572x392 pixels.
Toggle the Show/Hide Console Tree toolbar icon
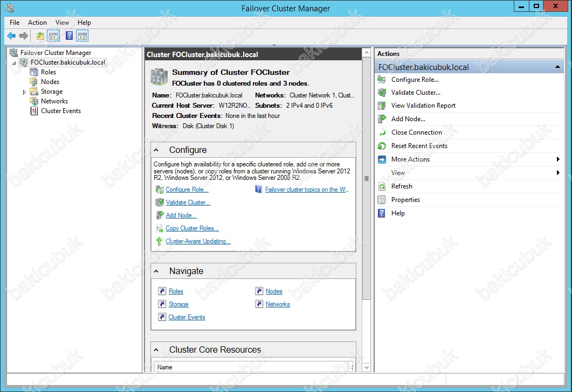click(53, 36)
